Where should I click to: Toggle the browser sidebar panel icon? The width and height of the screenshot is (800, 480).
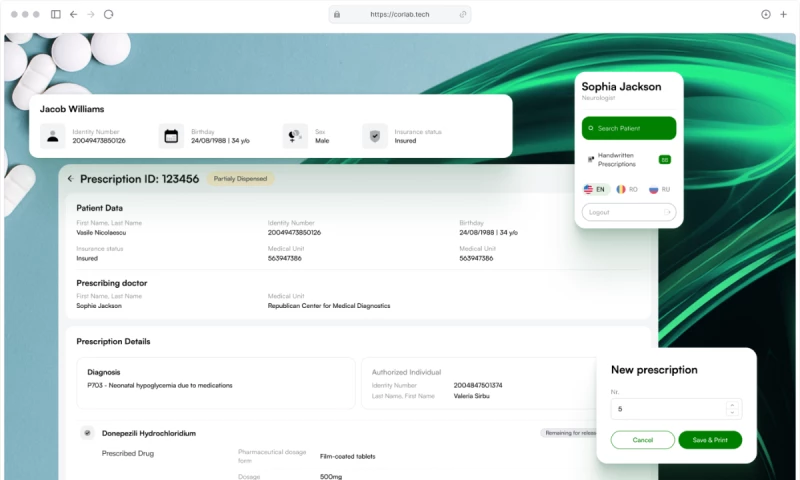pos(55,14)
